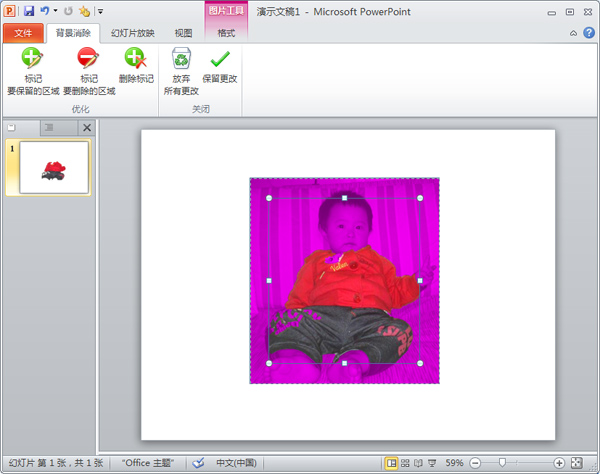The height and width of the screenshot is (474, 600).
Task: Click bottom-middle square selection handle
Action: (344, 363)
